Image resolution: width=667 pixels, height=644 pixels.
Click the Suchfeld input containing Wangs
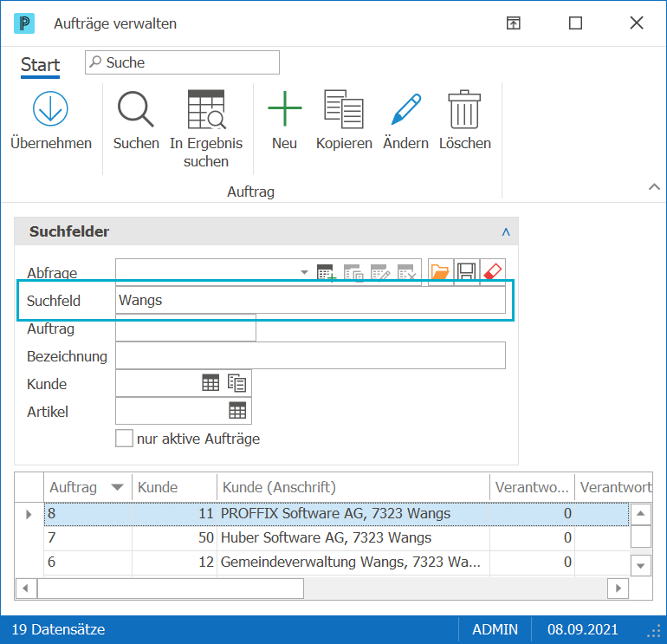pos(310,300)
